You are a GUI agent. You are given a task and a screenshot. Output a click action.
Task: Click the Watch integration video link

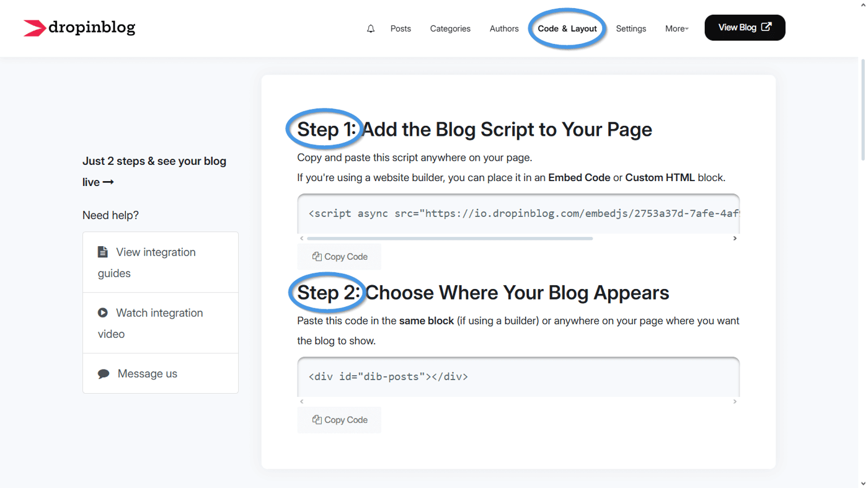pyautogui.click(x=159, y=313)
